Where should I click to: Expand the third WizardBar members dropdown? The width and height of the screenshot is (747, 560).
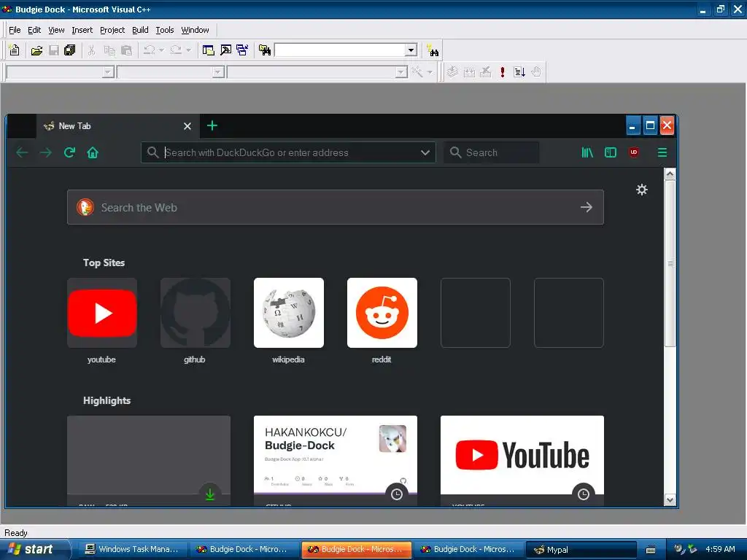[401, 72]
